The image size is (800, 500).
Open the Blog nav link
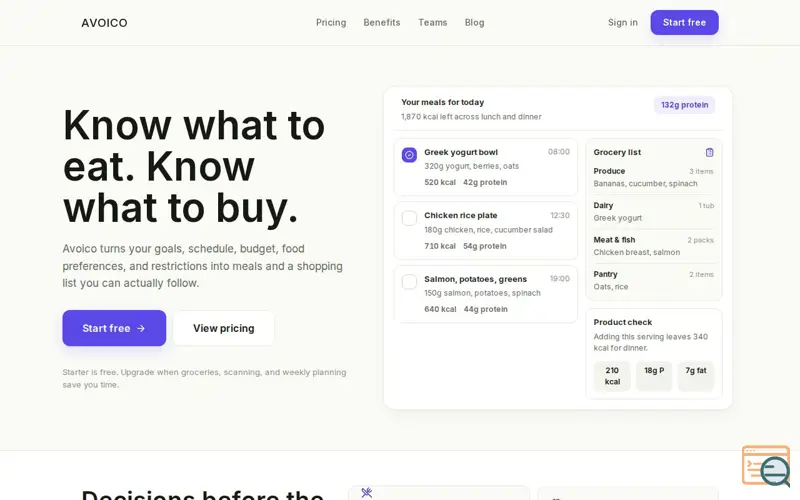click(474, 22)
